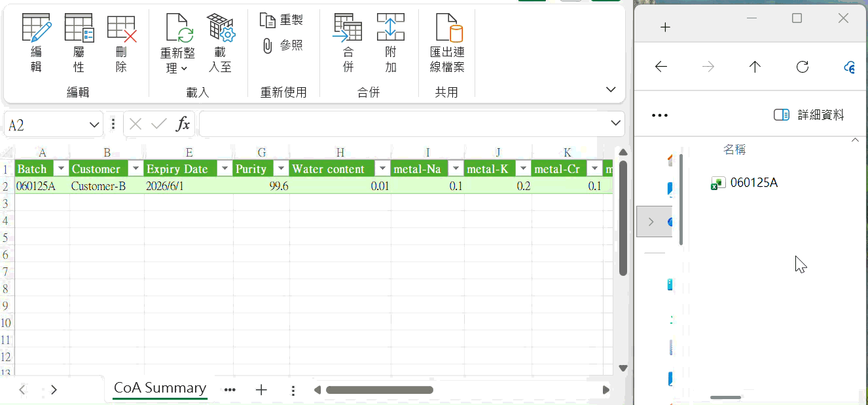Click the file explorer refresh button
Screen dimensions: 868x405
pyautogui.click(x=803, y=67)
